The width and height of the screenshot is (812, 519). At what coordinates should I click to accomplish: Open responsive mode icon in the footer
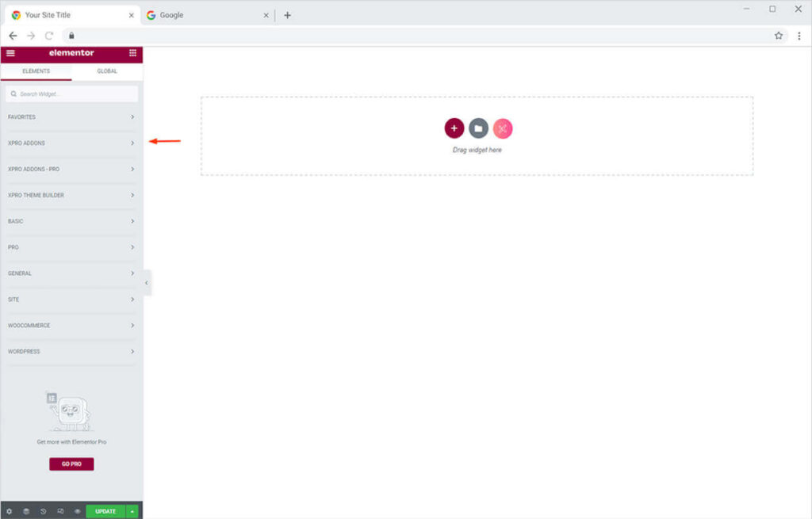click(x=60, y=511)
